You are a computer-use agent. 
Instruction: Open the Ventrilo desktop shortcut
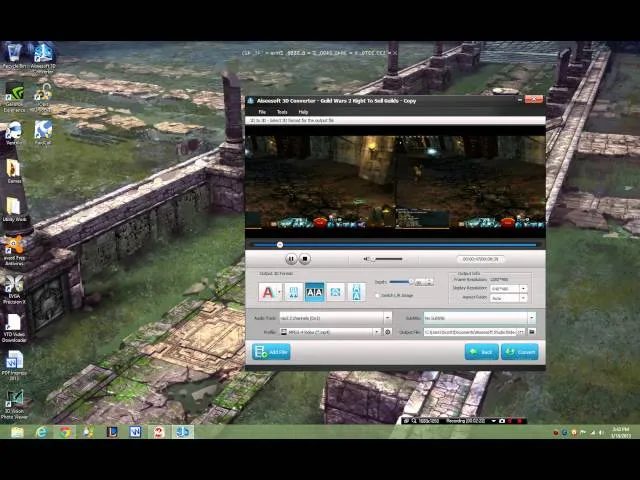tap(14, 133)
